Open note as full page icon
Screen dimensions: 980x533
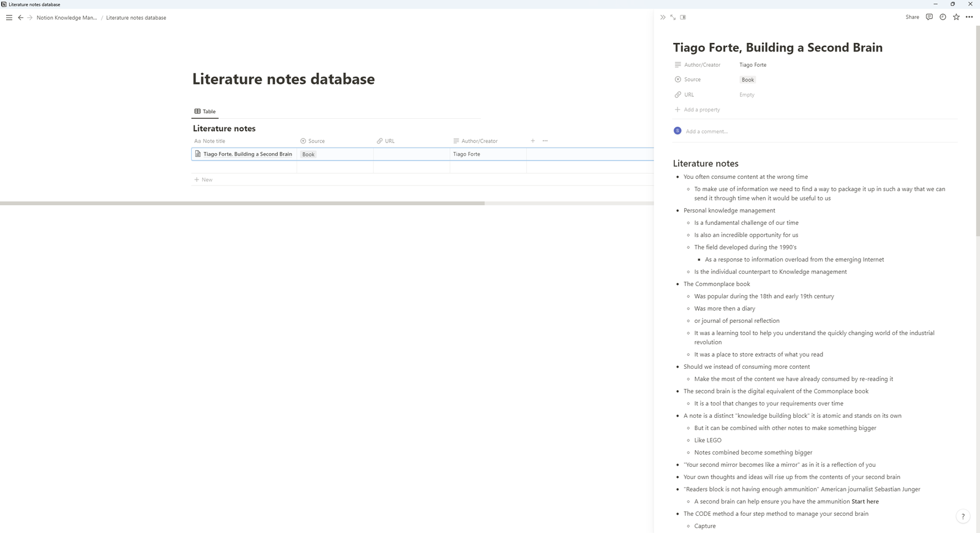[673, 17]
